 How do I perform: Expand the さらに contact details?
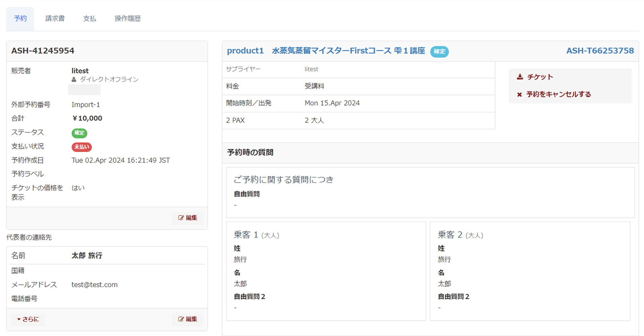28,319
